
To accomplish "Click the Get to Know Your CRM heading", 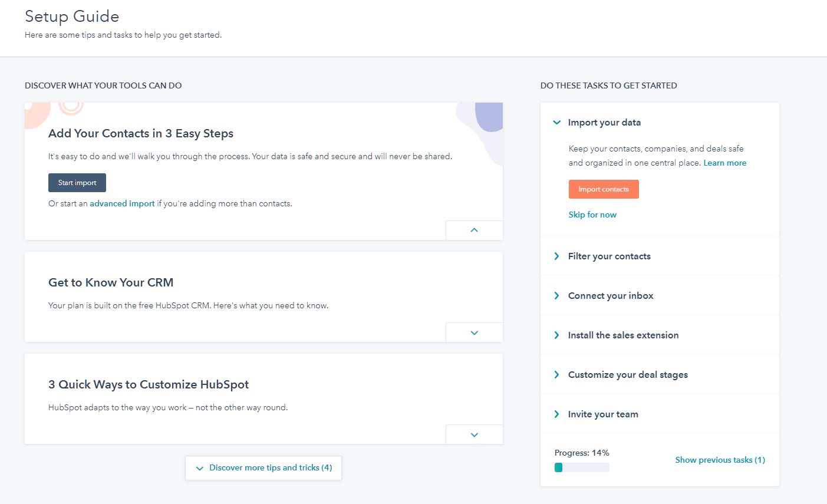I will click(111, 283).
